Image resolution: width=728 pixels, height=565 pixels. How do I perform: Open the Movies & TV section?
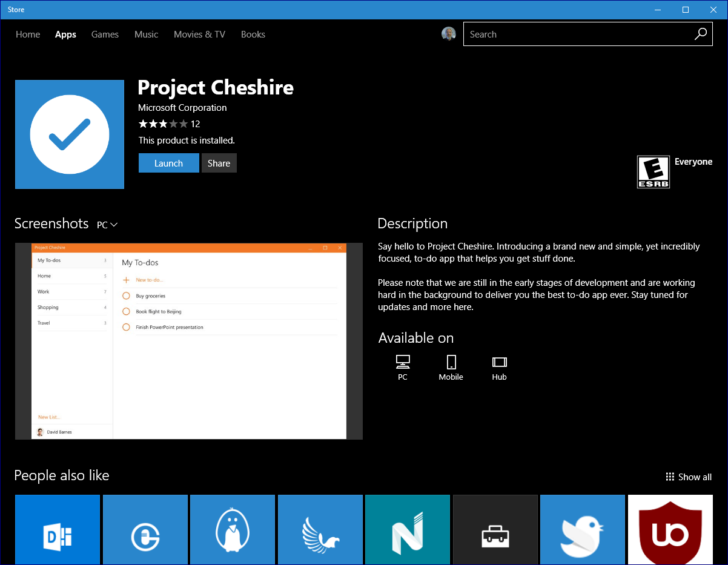pyautogui.click(x=199, y=35)
